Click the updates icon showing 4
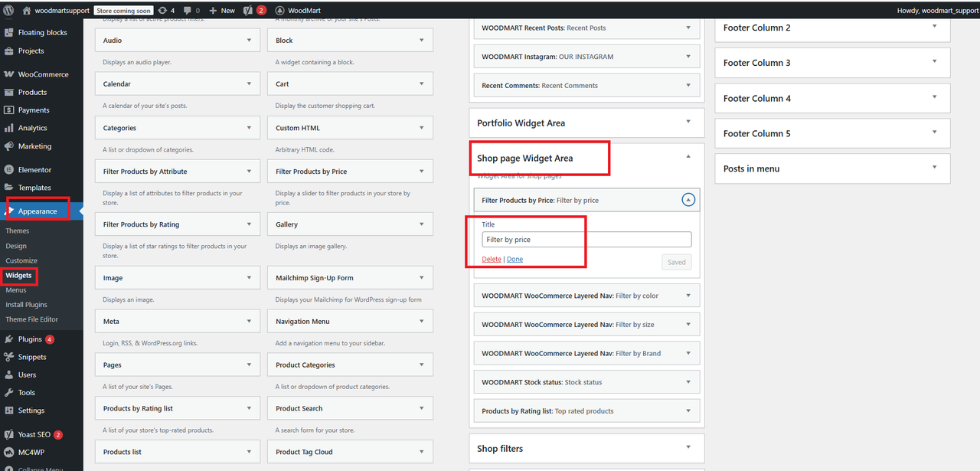980x471 pixels. coord(162,11)
